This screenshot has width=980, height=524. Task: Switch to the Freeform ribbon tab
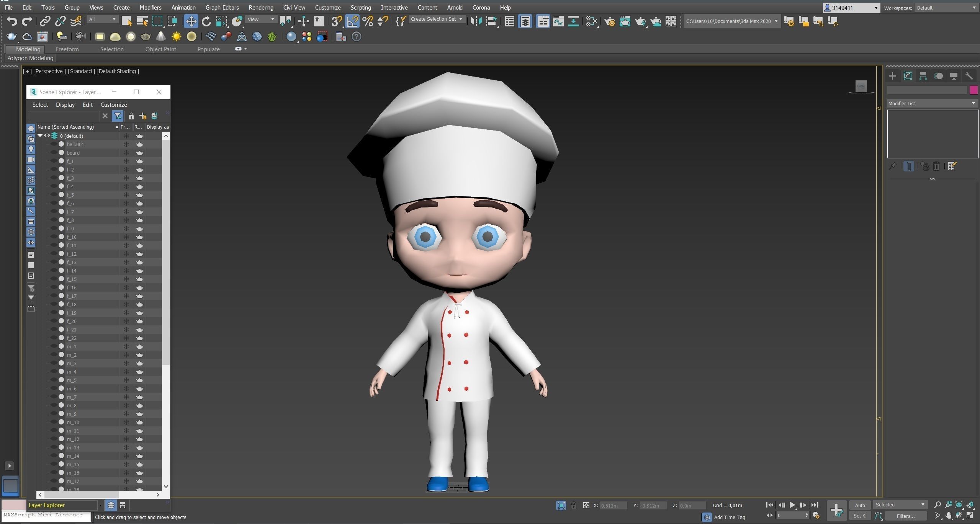[x=67, y=49]
